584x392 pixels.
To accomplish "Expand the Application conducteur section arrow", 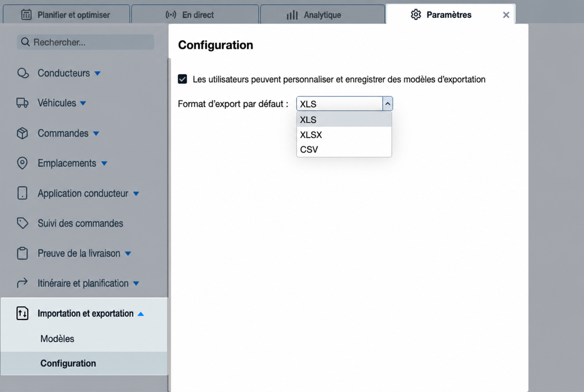I will (136, 194).
